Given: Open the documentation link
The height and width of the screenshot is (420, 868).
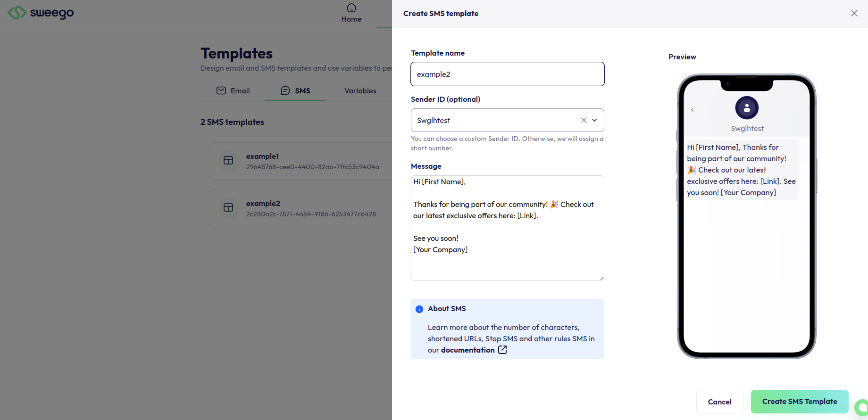Looking at the screenshot, I should [468, 350].
